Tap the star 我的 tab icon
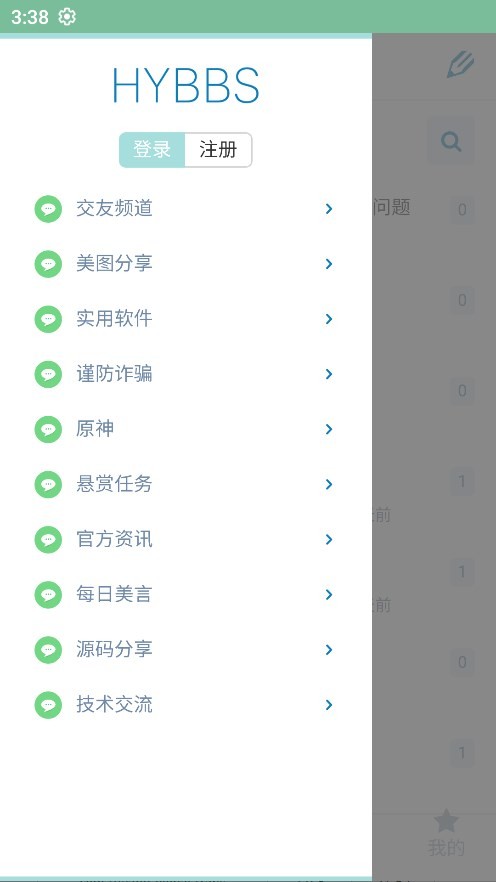The width and height of the screenshot is (496, 882). [446, 821]
